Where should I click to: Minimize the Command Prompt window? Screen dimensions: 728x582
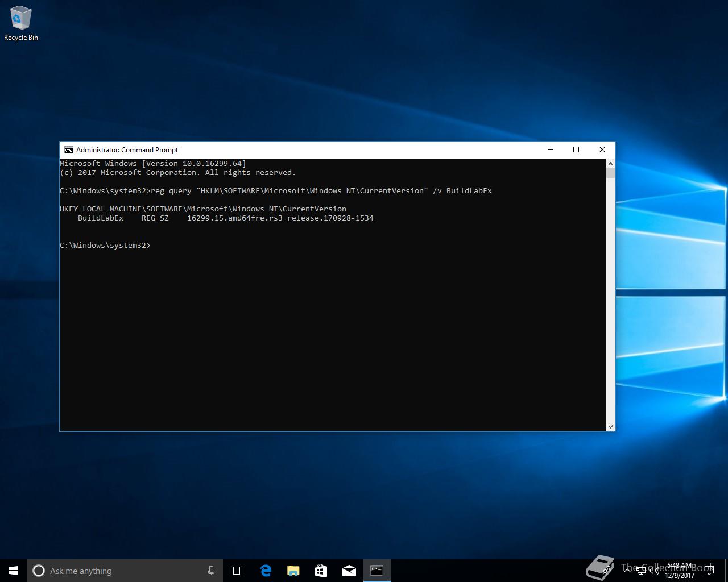tap(550, 150)
